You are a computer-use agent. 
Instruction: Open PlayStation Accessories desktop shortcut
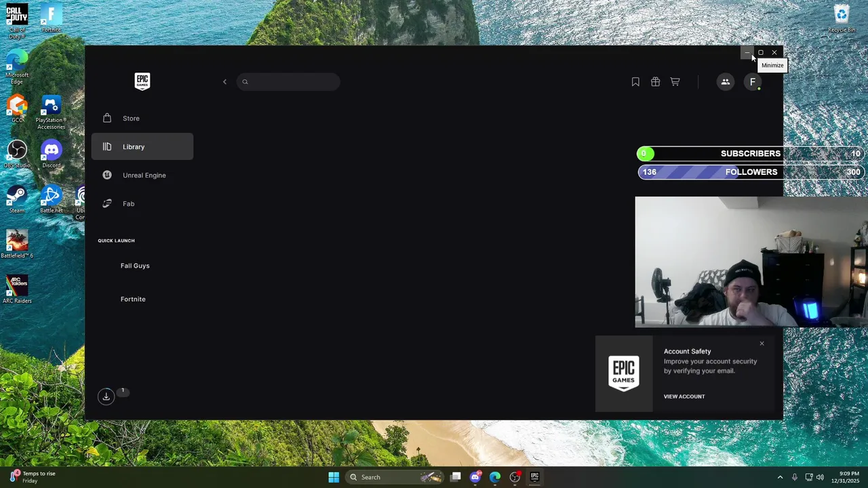pos(51,112)
